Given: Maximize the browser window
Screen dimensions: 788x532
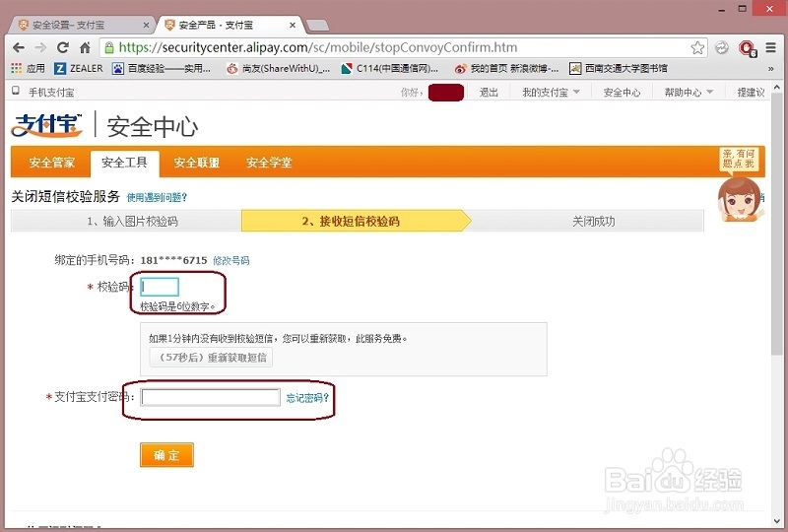Looking at the screenshot, I should 743,9.
